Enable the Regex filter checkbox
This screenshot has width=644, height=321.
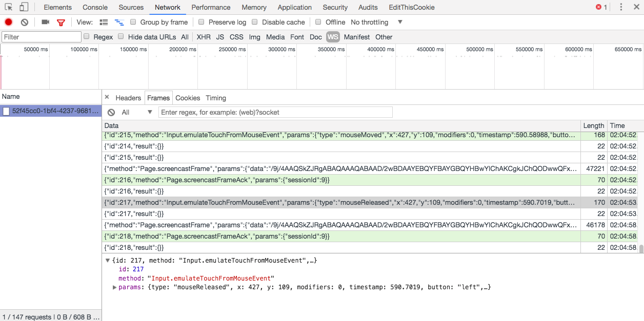[x=87, y=36]
